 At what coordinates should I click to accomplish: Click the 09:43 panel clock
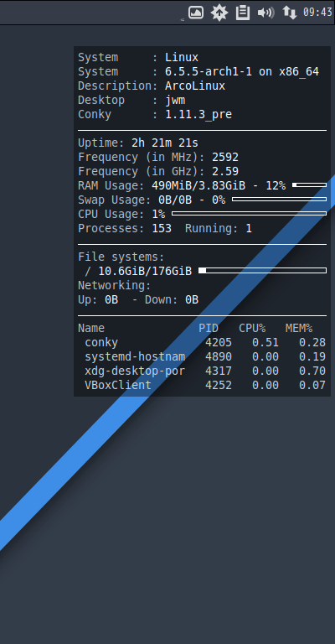pos(317,13)
